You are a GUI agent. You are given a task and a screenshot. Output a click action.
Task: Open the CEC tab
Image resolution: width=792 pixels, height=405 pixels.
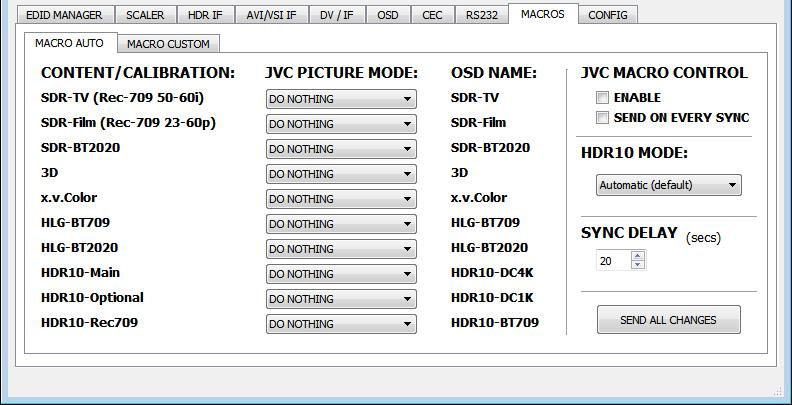click(x=432, y=15)
